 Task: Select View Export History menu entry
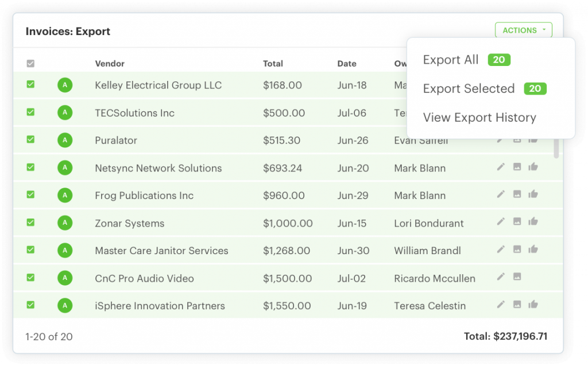pyautogui.click(x=479, y=117)
